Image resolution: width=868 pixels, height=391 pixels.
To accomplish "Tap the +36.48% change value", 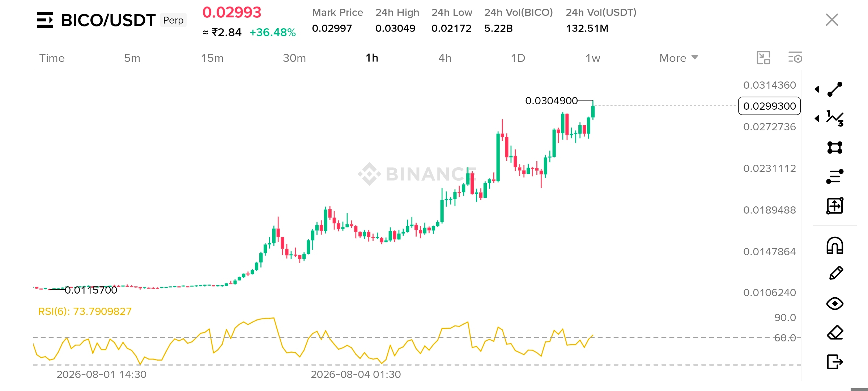I will (273, 33).
